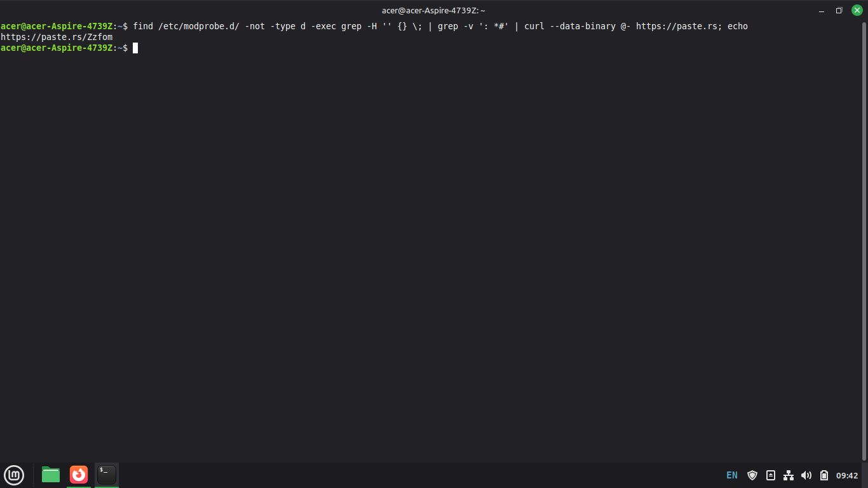Open the removable drives tray applet
The height and width of the screenshot is (488, 868).
771,475
